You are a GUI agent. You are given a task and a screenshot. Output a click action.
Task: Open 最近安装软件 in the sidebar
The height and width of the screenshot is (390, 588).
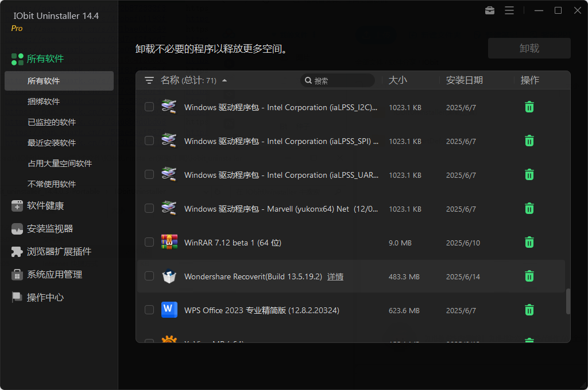52,143
